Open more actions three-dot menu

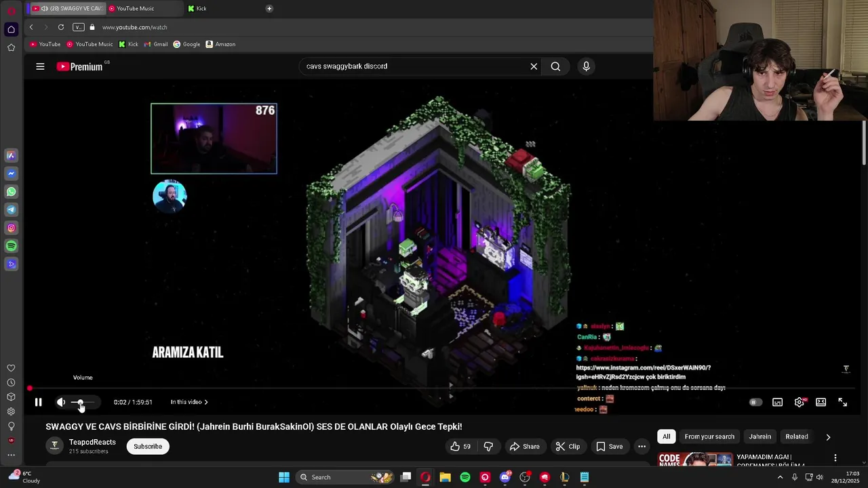[642, 446]
